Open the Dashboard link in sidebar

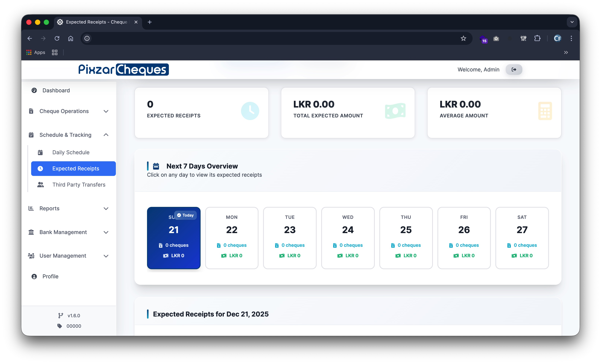[x=56, y=90]
